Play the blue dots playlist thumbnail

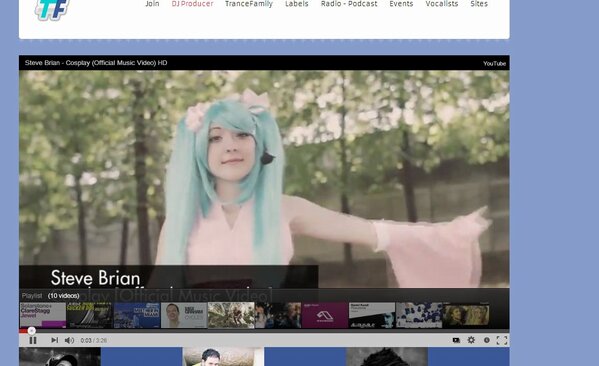point(419,315)
